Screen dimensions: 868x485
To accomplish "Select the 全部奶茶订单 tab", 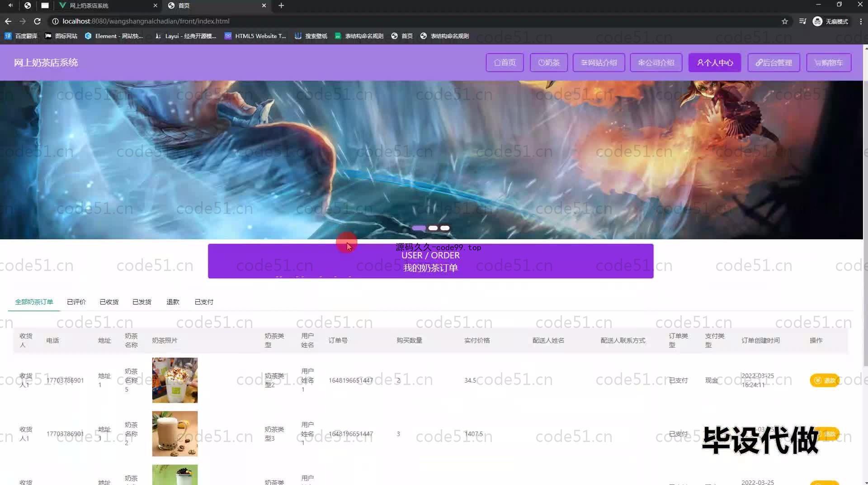I will 34,302.
